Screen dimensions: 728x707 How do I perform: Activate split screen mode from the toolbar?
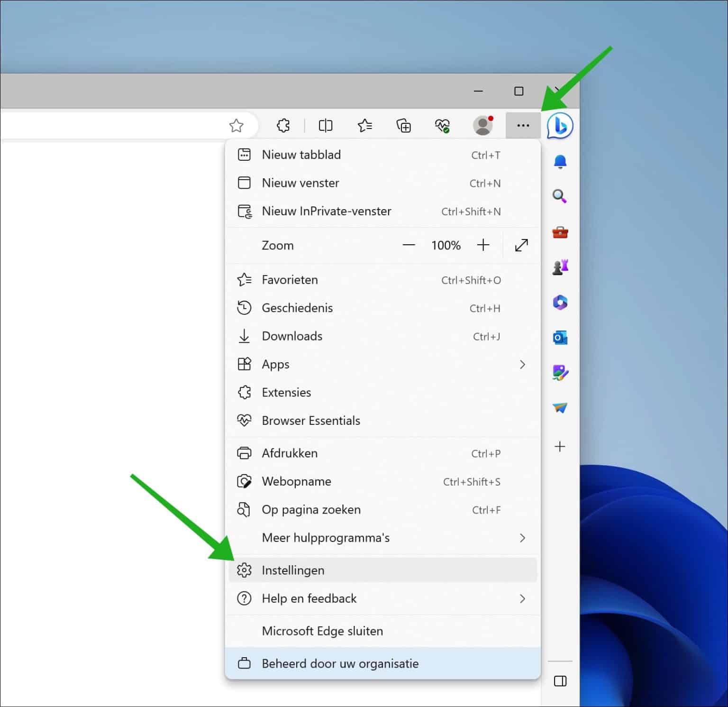pyautogui.click(x=325, y=125)
